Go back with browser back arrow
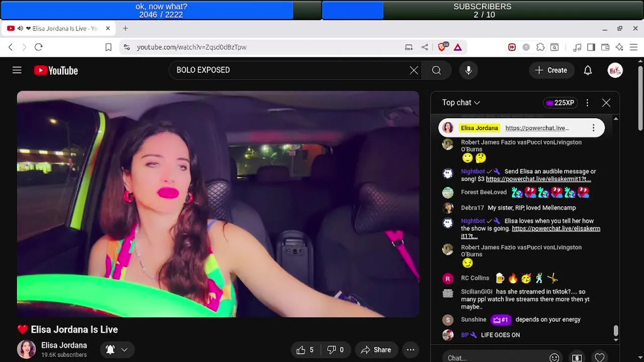 click(x=11, y=47)
